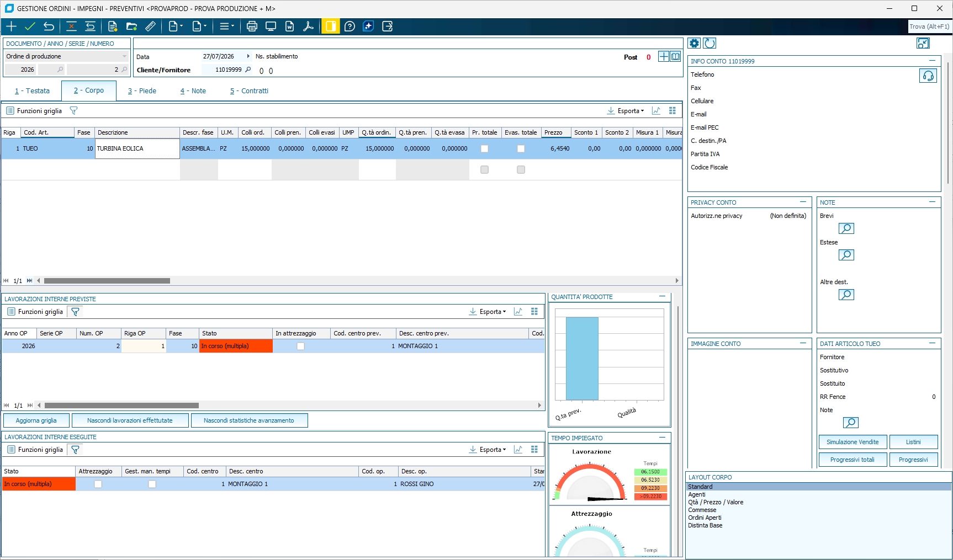Click the filter funnel icon in Corpo grid
Screen dimensions: 953x560
pos(73,111)
